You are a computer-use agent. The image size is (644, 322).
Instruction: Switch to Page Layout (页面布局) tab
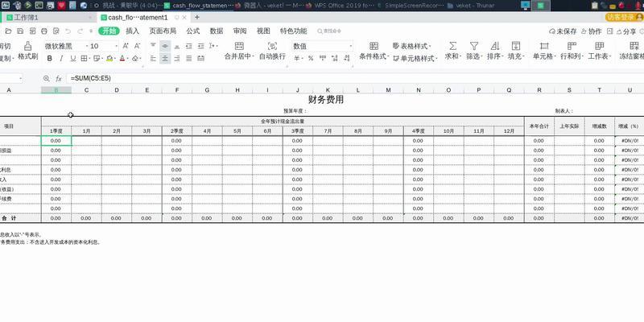tap(163, 31)
